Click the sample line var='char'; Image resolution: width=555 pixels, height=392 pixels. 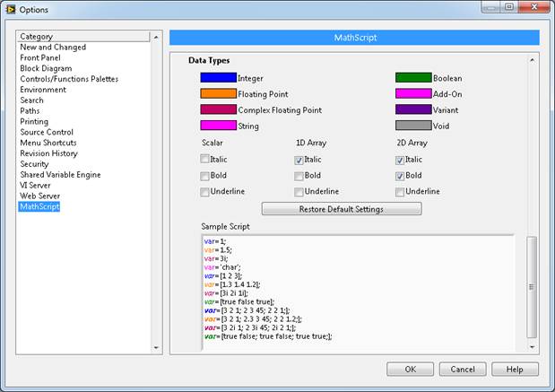click(x=222, y=267)
